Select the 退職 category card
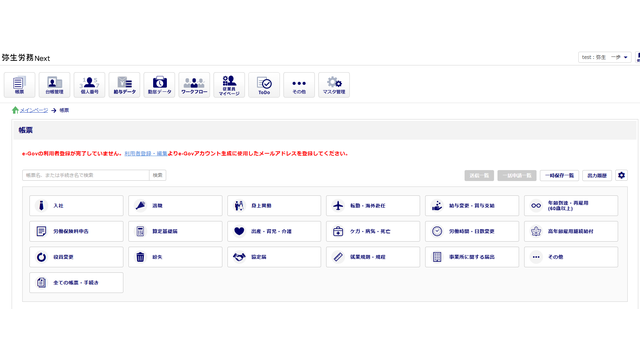 pos(175,205)
